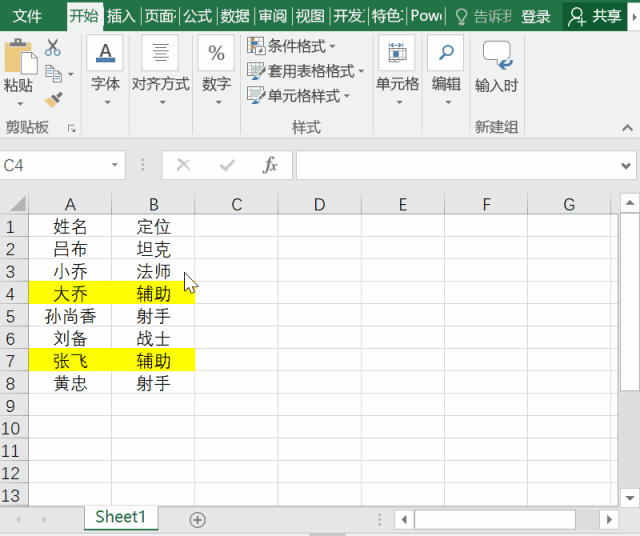This screenshot has width=640, height=536.
Task: Click vertical scrollbar up arrow
Action: (629, 203)
